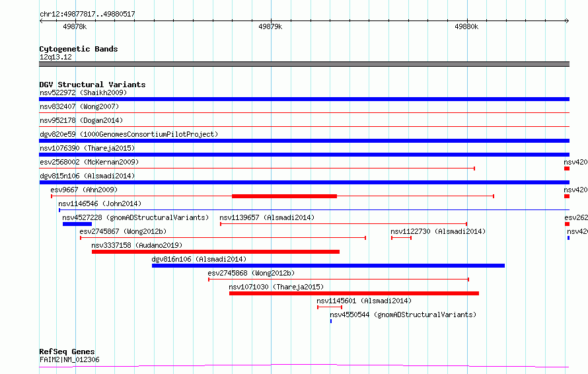Click the 49879k ruler coordinate
The width and height of the screenshot is (588, 374).
pos(270,26)
